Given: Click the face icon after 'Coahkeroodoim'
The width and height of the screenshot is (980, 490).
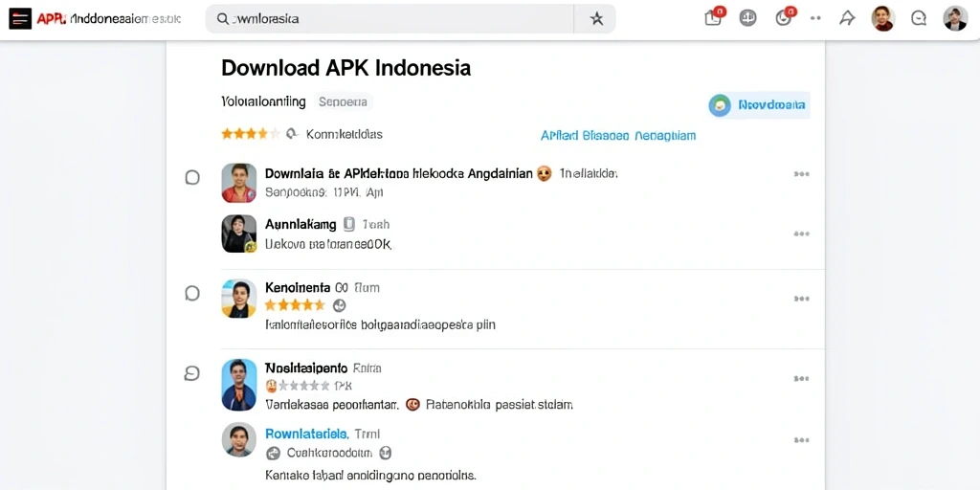Looking at the screenshot, I should (x=386, y=453).
